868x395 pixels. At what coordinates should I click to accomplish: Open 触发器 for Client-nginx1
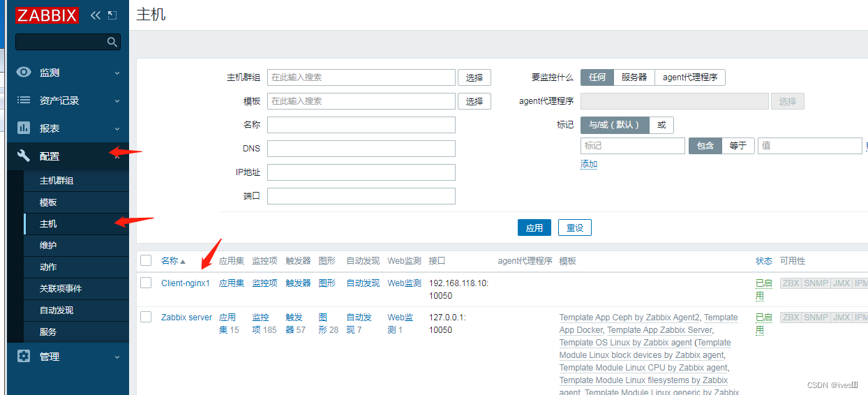[298, 283]
